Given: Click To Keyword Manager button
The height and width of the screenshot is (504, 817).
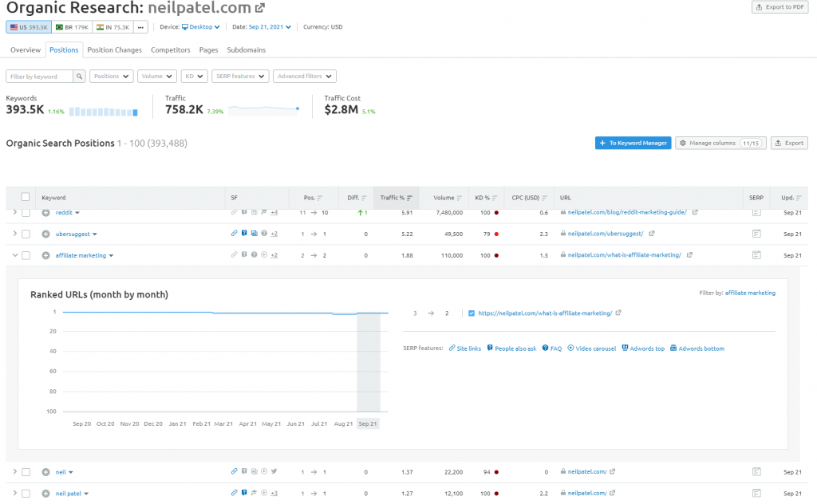Looking at the screenshot, I should [633, 144].
